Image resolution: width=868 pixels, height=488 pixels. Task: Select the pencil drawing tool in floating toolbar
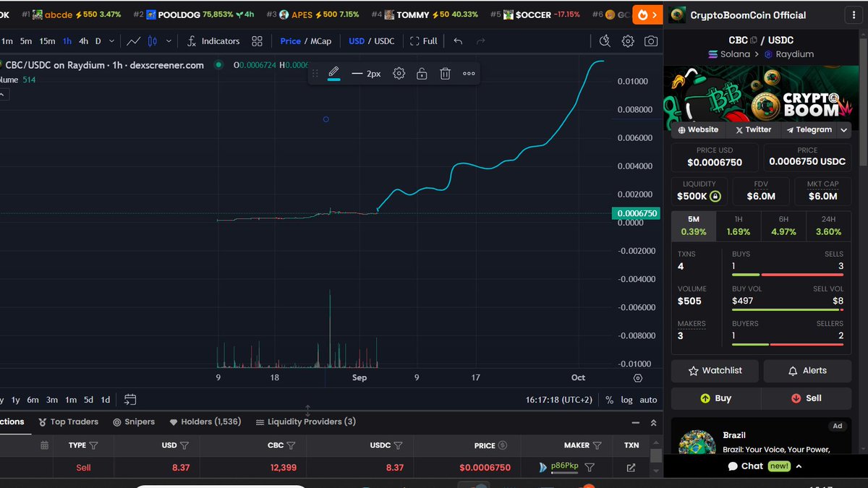333,73
